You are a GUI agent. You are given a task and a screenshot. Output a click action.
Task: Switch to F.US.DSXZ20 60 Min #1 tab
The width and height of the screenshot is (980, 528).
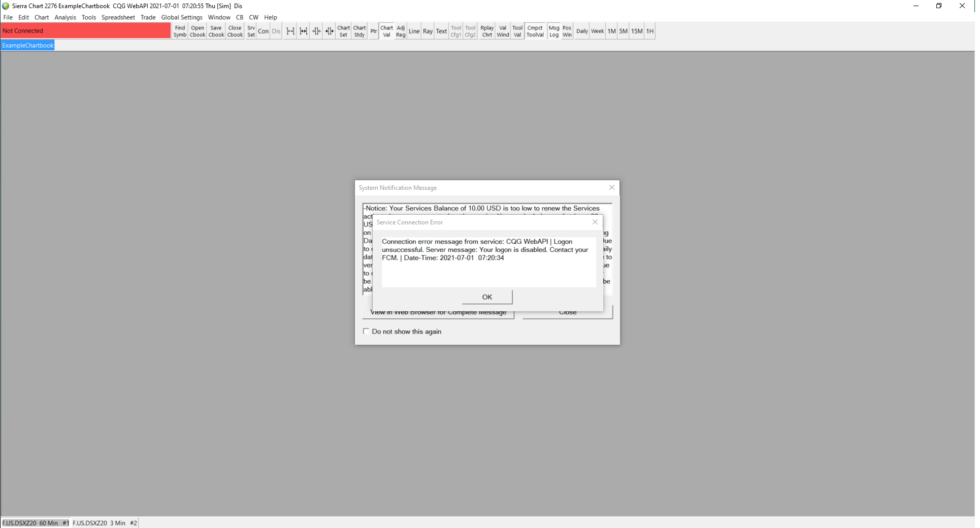[x=36, y=523]
